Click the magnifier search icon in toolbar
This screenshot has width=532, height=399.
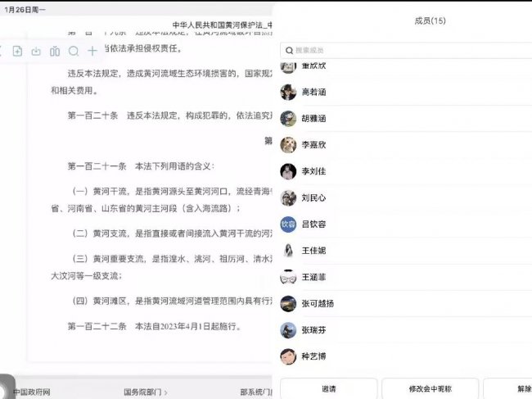point(74,51)
